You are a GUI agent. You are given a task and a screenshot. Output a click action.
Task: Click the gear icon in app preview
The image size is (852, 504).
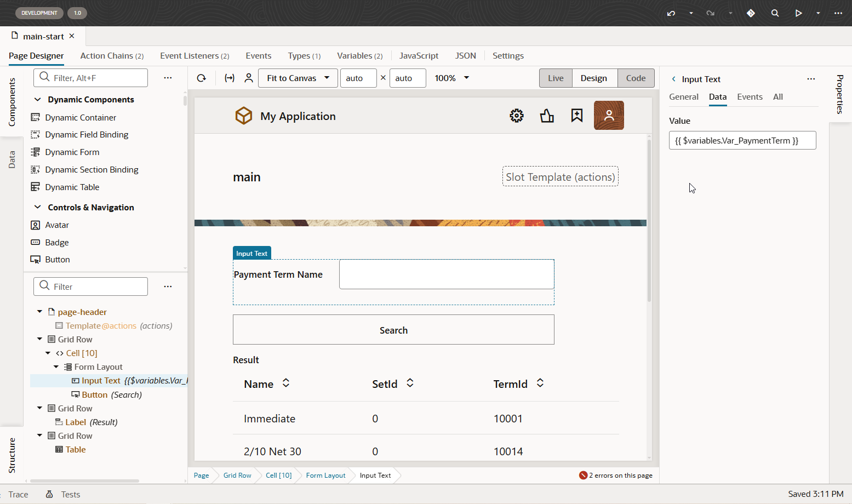517,116
